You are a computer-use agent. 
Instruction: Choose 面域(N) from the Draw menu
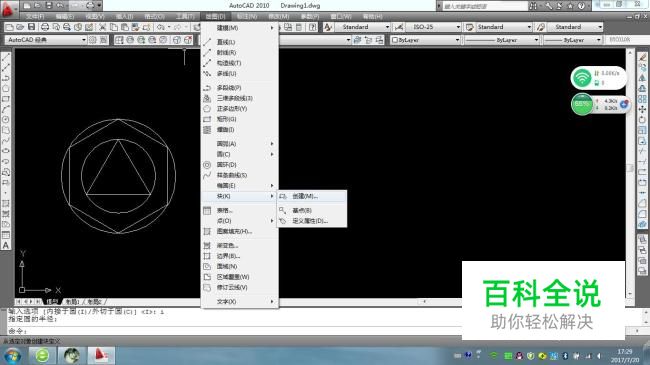pyautogui.click(x=240, y=266)
